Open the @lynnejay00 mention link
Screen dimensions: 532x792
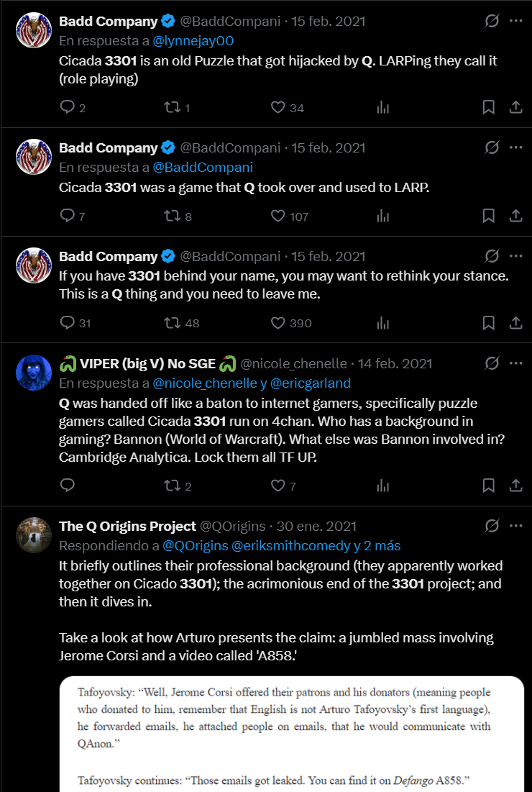click(193, 41)
